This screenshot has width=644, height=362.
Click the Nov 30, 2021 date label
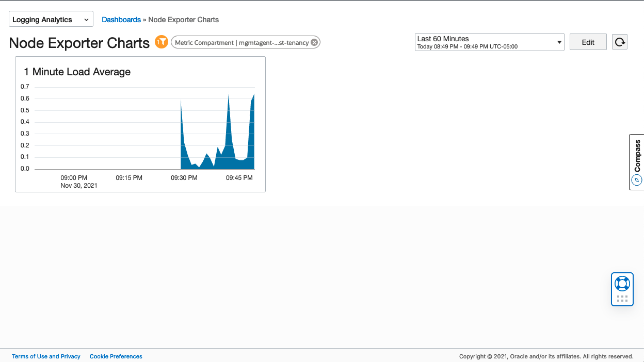tap(79, 186)
